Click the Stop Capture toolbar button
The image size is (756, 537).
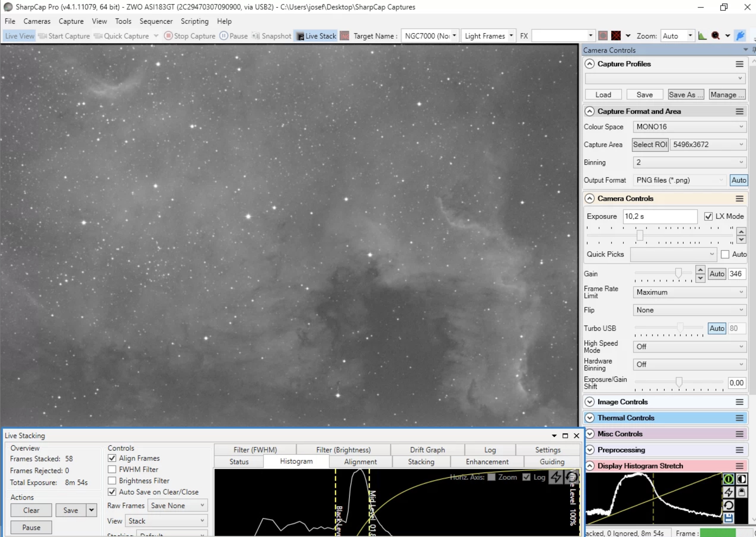click(x=190, y=36)
